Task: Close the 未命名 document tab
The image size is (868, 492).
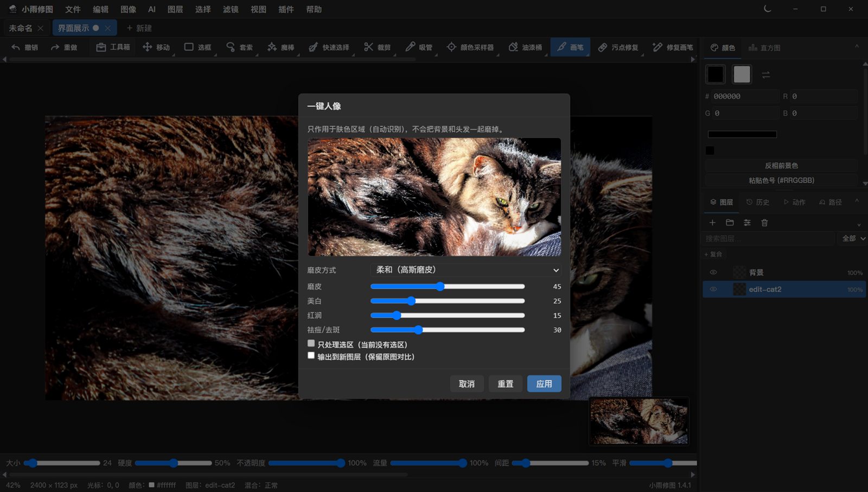Action: [x=41, y=28]
